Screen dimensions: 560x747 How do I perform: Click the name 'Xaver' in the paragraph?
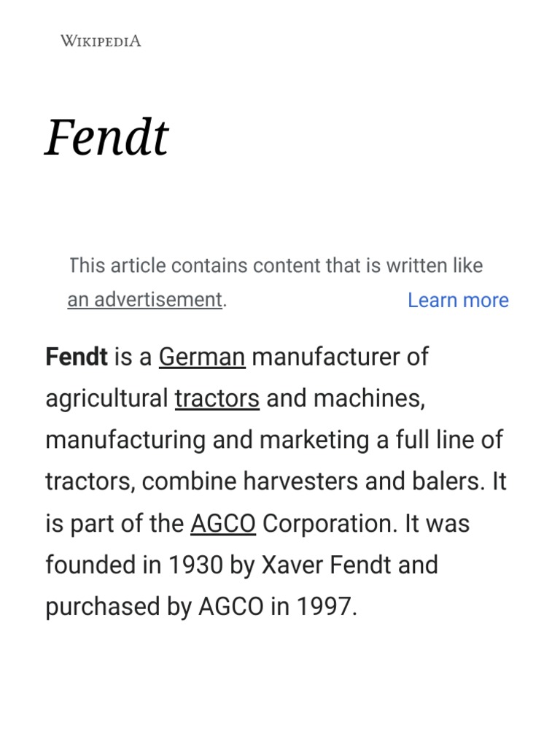click(x=292, y=565)
